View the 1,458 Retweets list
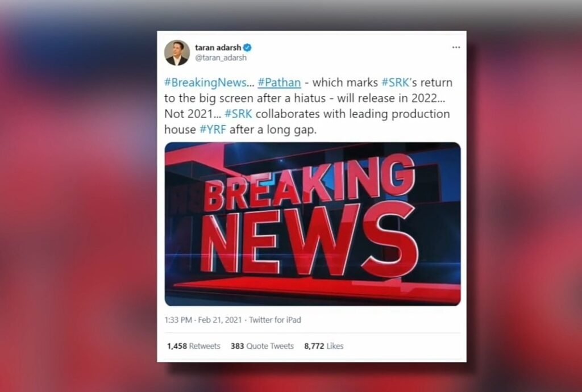This screenshot has width=582, height=392. (193, 346)
